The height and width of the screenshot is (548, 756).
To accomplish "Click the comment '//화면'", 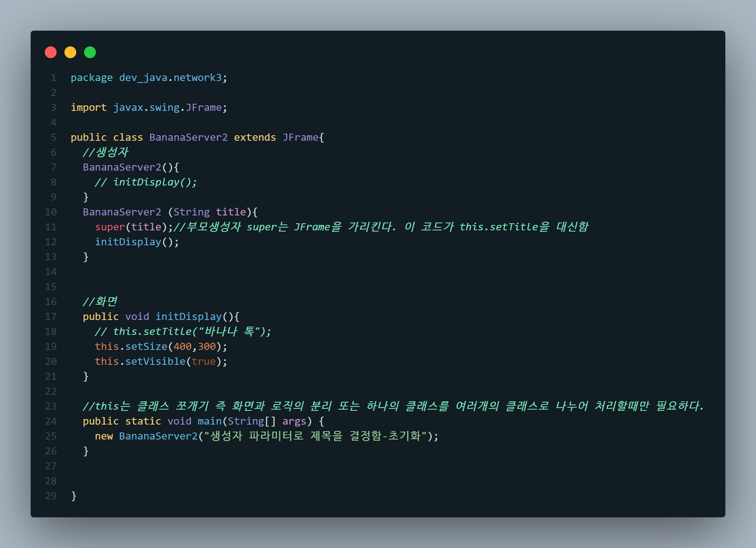I will click(100, 302).
